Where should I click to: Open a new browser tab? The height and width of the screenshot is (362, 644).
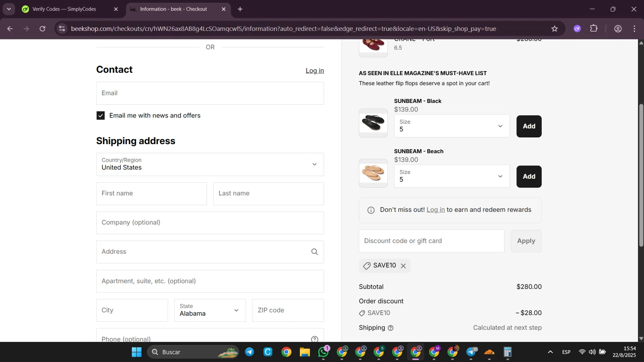[240, 9]
